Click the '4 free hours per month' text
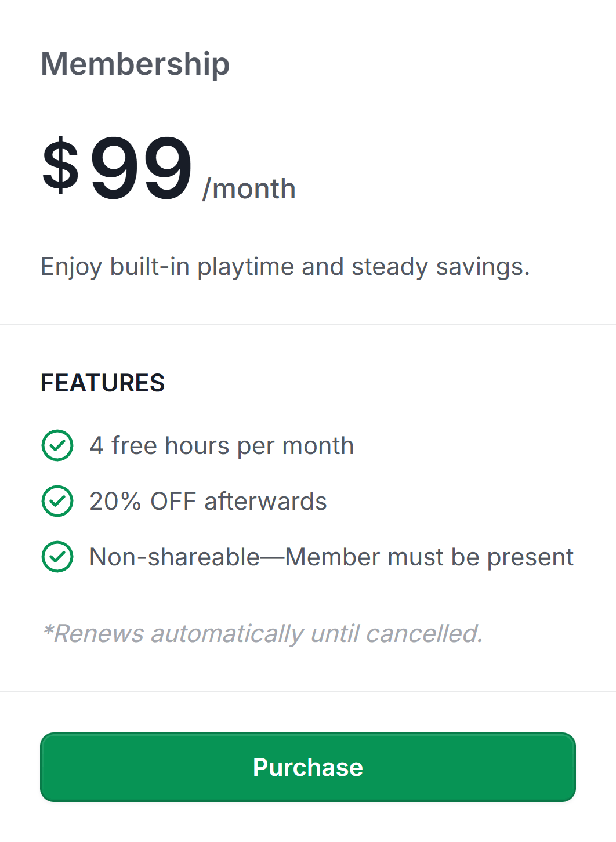616x842 pixels. (222, 446)
